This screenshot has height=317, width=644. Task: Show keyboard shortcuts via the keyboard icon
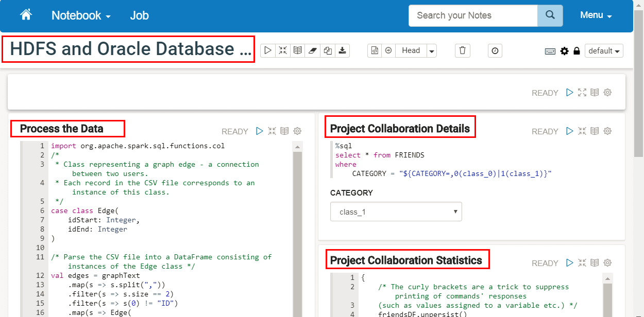[x=550, y=51]
